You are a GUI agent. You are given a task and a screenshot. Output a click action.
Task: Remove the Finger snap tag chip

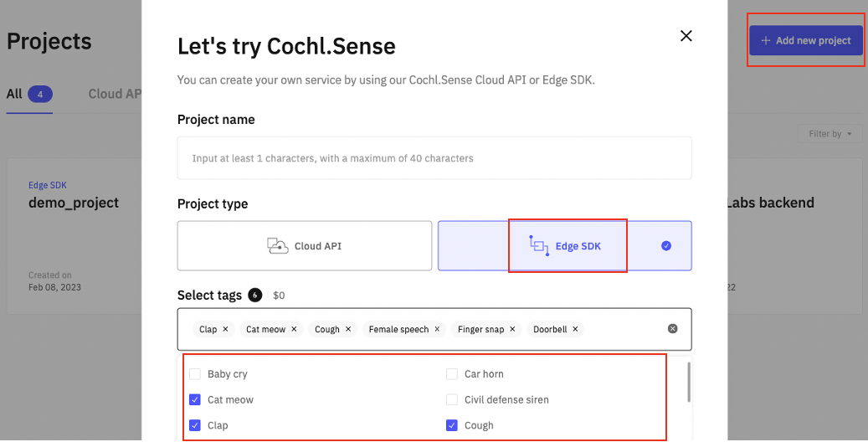click(x=512, y=329)
